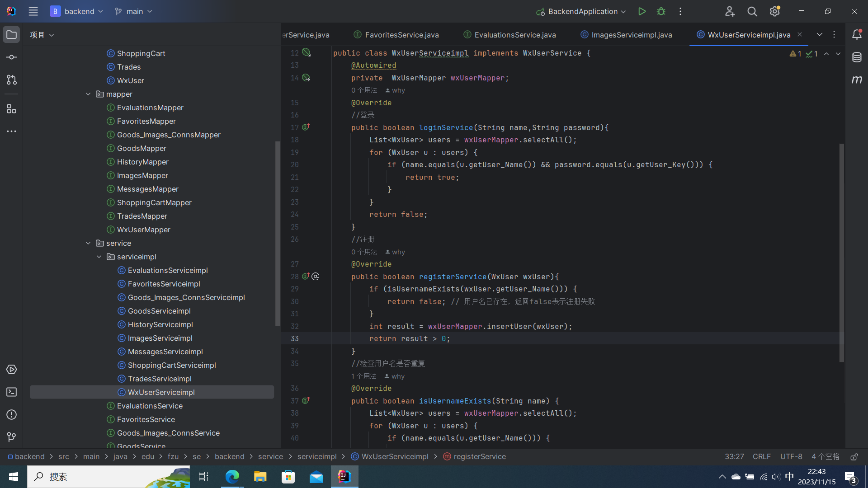Open the Git tool window
Viewport: 868px width, 488px height.
point(11,437)
